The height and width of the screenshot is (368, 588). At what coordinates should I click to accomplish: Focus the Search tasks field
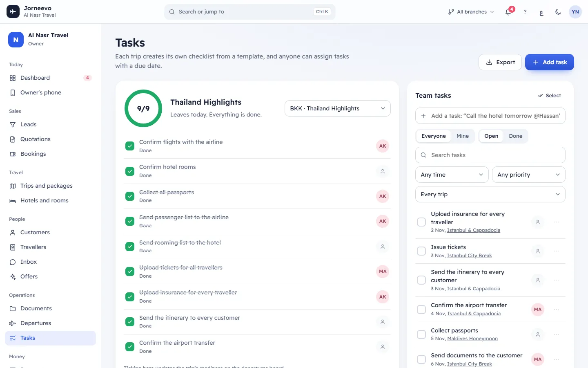click(490, 155)
